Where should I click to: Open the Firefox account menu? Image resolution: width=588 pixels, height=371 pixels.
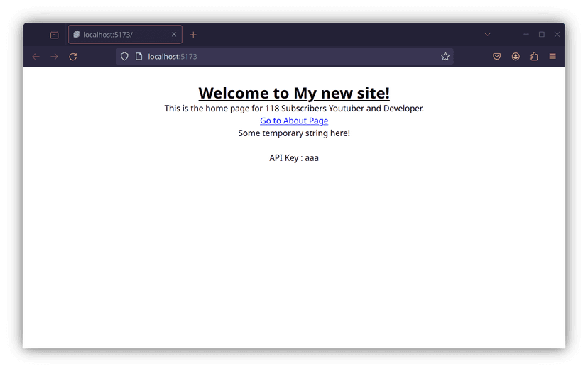(x=516, y=57)
